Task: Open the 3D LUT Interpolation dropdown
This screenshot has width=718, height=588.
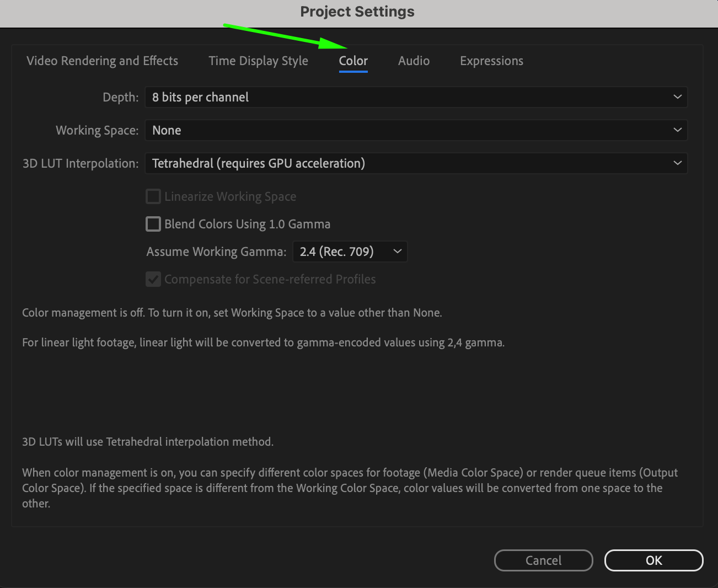Action: (416, 163)
